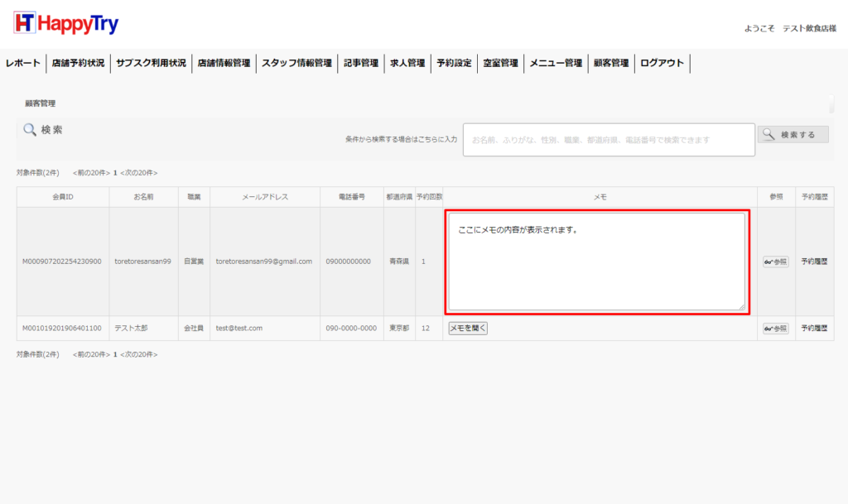Click the magnifier icon beside 検索 heading

(30, 130)
